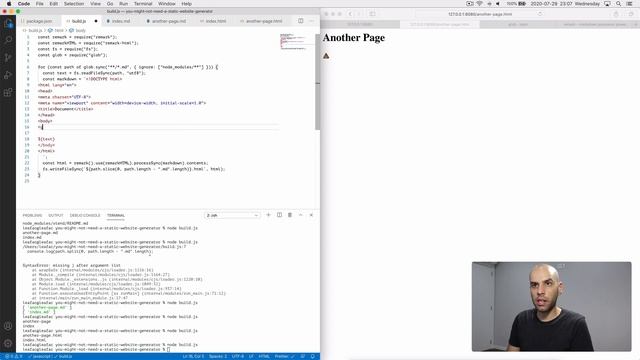
Task: Open the Terminal menu
Action: pos(143,4)
